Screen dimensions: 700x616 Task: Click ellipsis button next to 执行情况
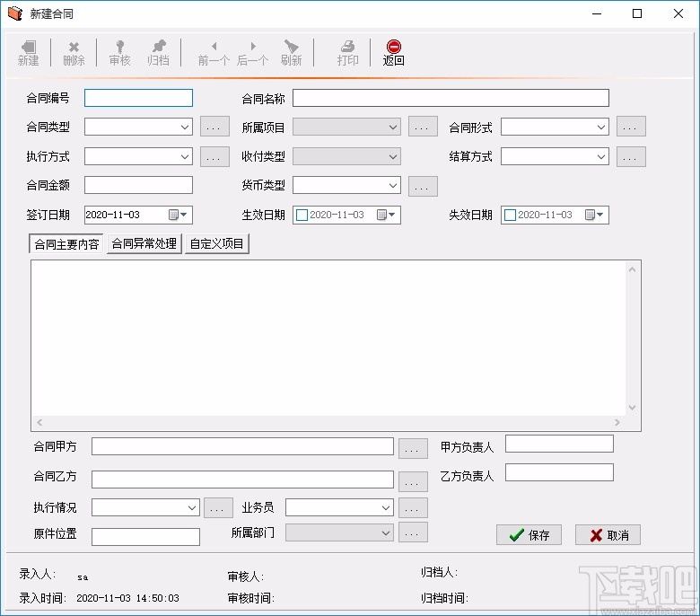click(218, 508)
